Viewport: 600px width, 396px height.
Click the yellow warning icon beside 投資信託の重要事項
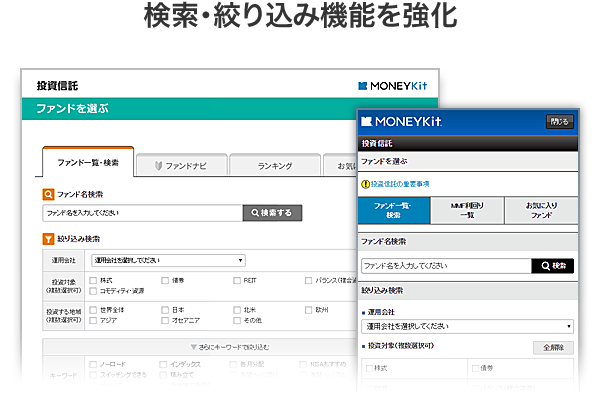365,184
